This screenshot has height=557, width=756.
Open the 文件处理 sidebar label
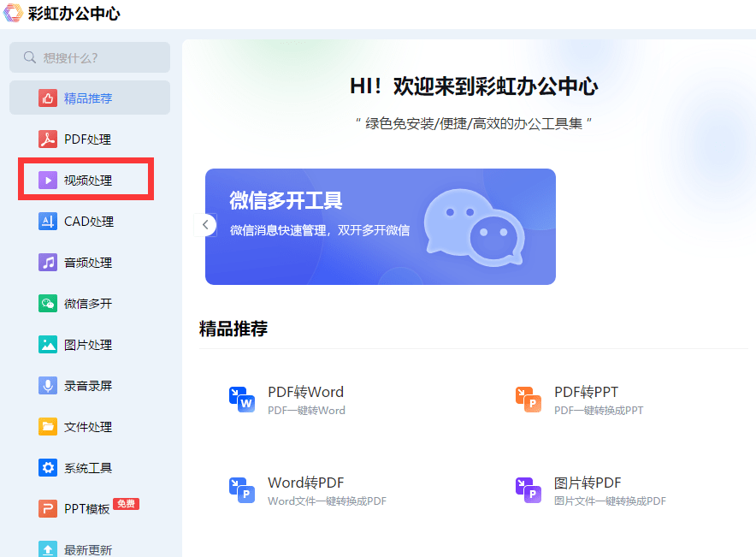point(88,426)
